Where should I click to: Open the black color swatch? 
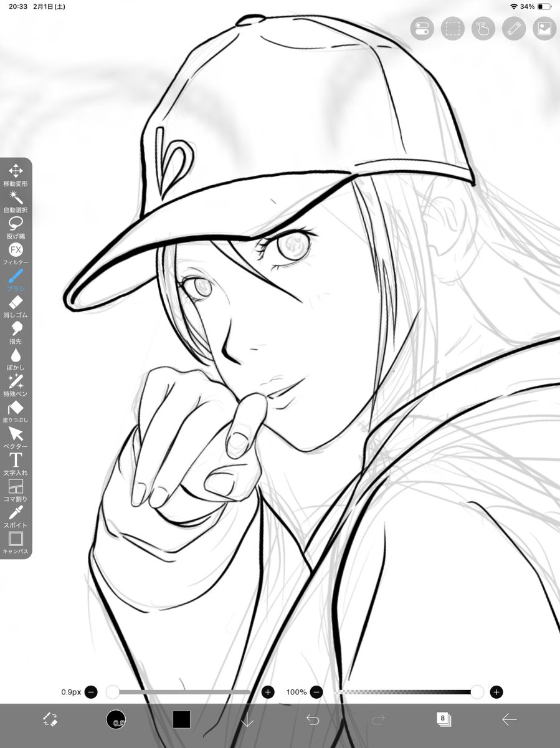[181, 719]
